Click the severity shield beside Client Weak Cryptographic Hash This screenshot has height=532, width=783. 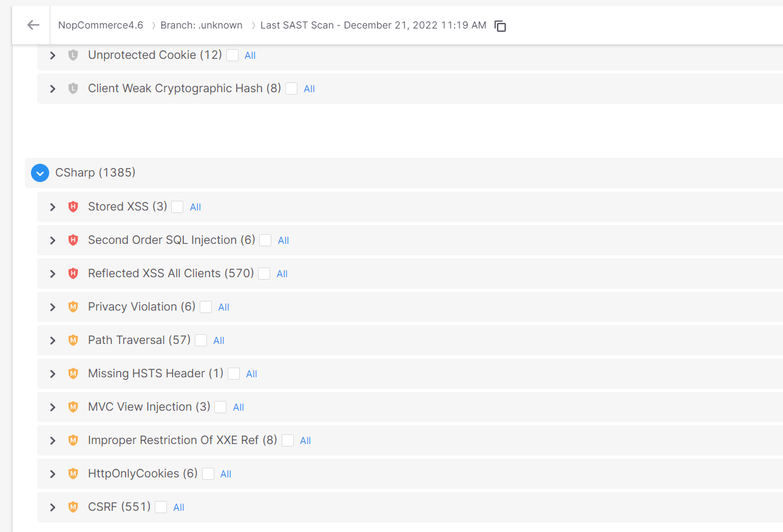click(73, 88)
